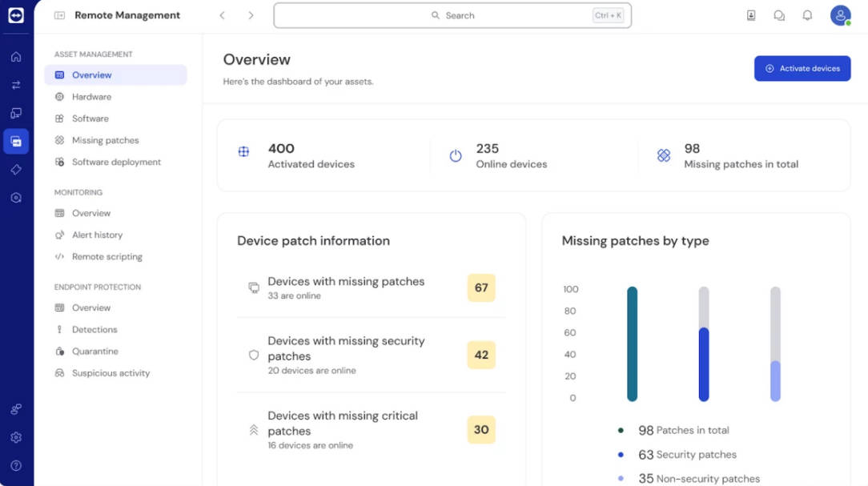The width and height of the screenshot is (868, 486).
Task: Click the 63 Security patches legend
Action: click(677, 455)
